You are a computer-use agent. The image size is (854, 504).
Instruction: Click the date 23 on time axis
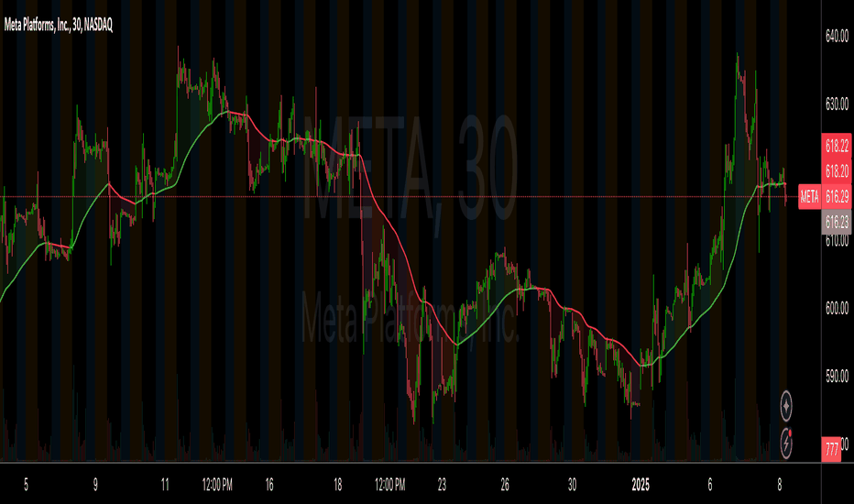point(442,485)
